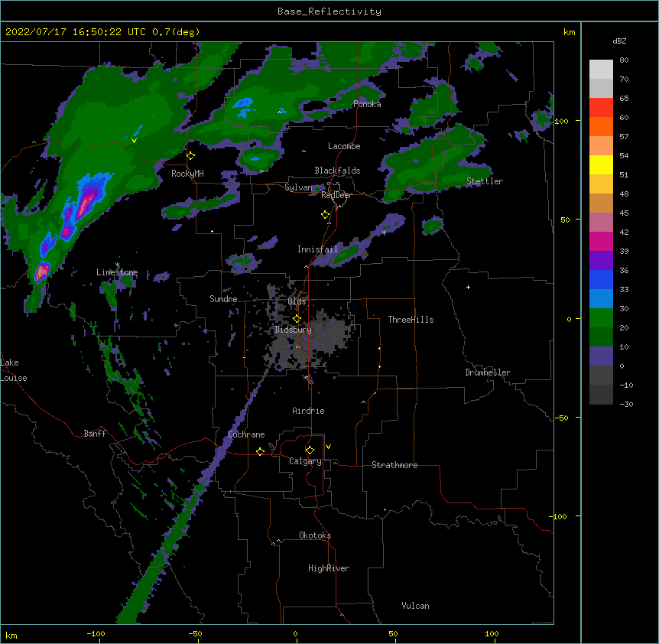Click the Okotoks label
This screenshot has height=644, width=659.
tap(315, 535)
